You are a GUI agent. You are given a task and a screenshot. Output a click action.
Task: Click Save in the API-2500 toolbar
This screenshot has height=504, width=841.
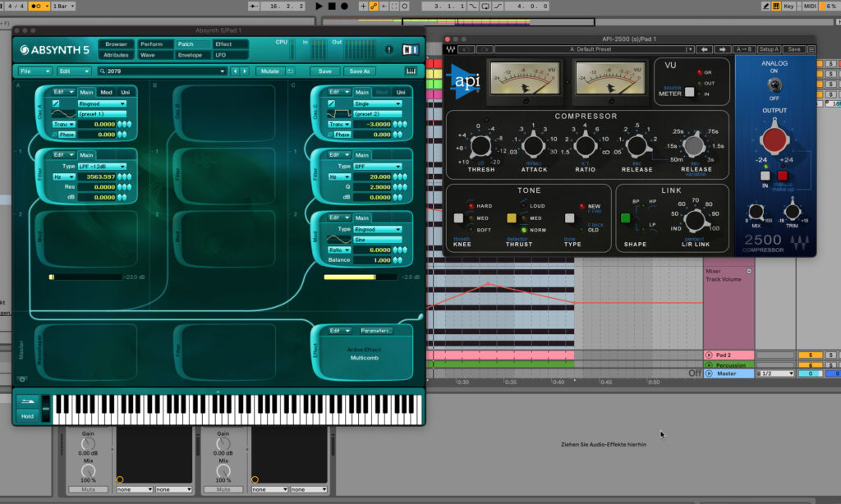(x=794, y=49)
